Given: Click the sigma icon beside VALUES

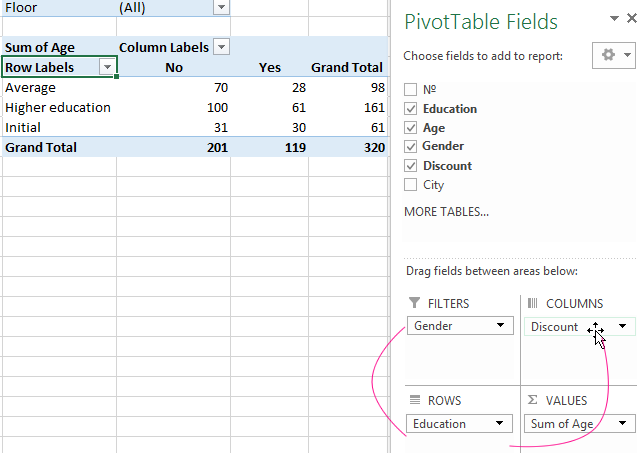Looking at the screenshot, I should click(x=532, y=400).
